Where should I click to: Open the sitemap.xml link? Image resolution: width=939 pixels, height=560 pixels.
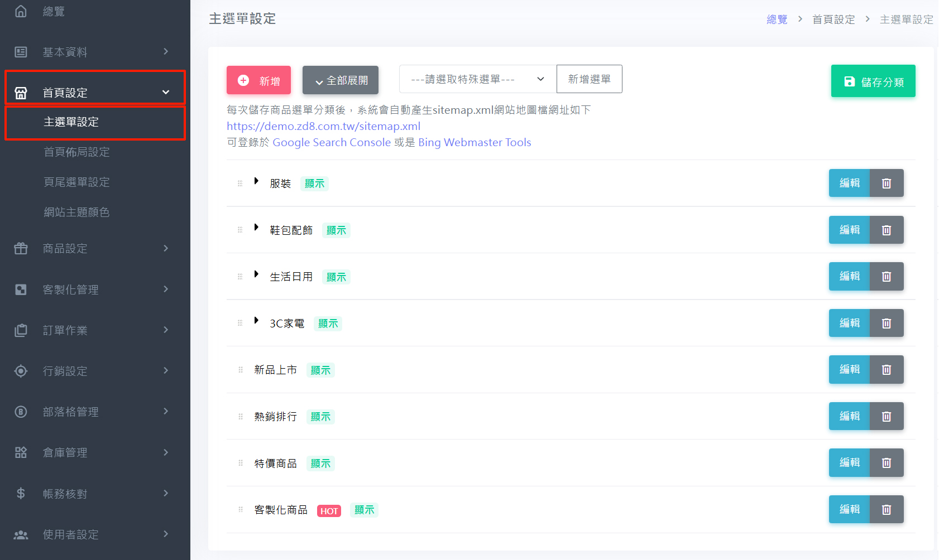click(x=323, y=126)
